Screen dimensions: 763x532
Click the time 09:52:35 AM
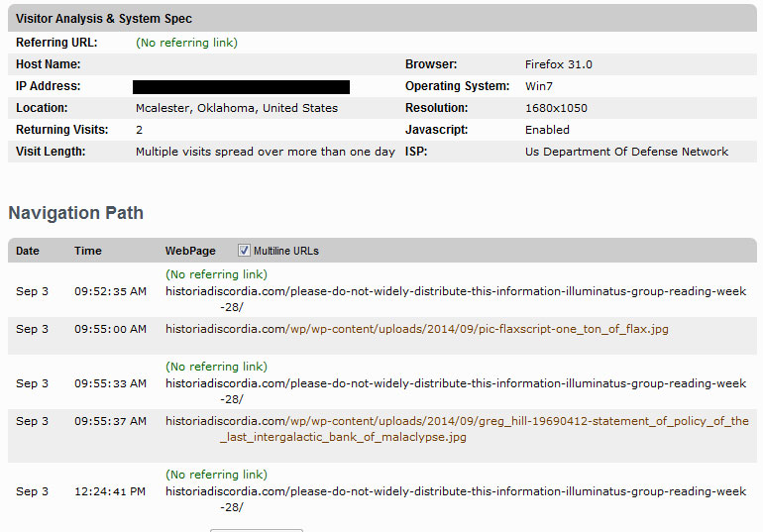110,292
